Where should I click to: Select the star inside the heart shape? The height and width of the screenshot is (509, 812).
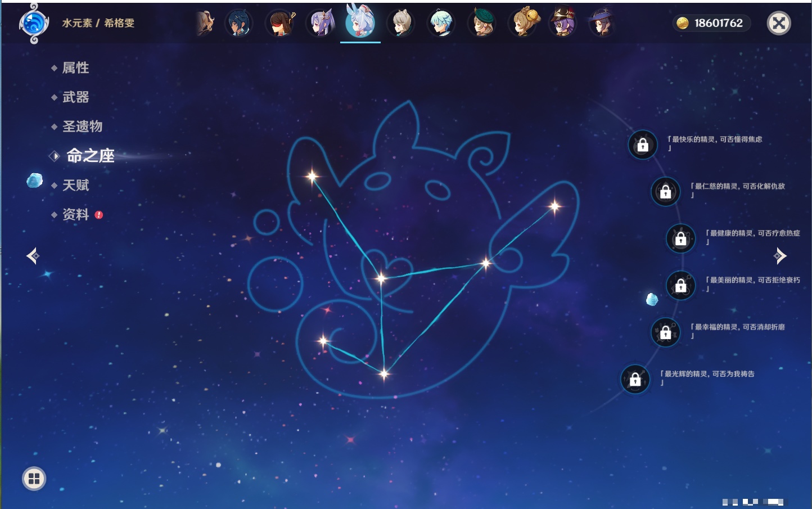[x=381, y=278]
